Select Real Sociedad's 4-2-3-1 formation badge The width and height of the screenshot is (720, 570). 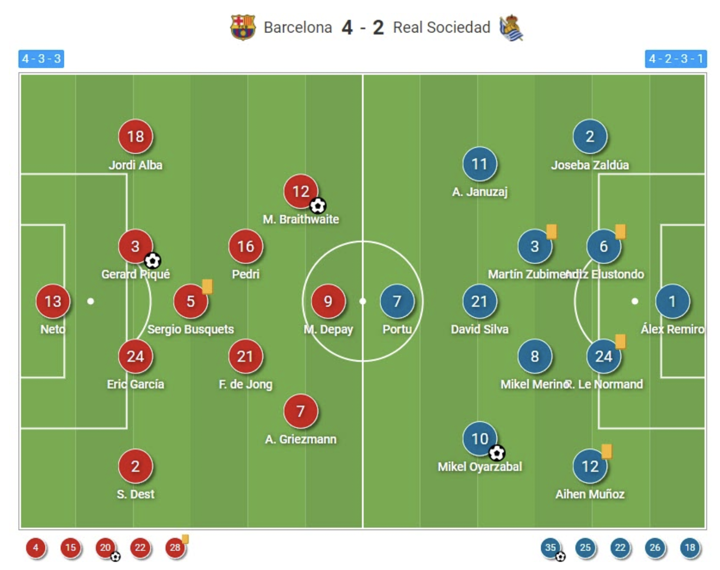pos(677,59)
